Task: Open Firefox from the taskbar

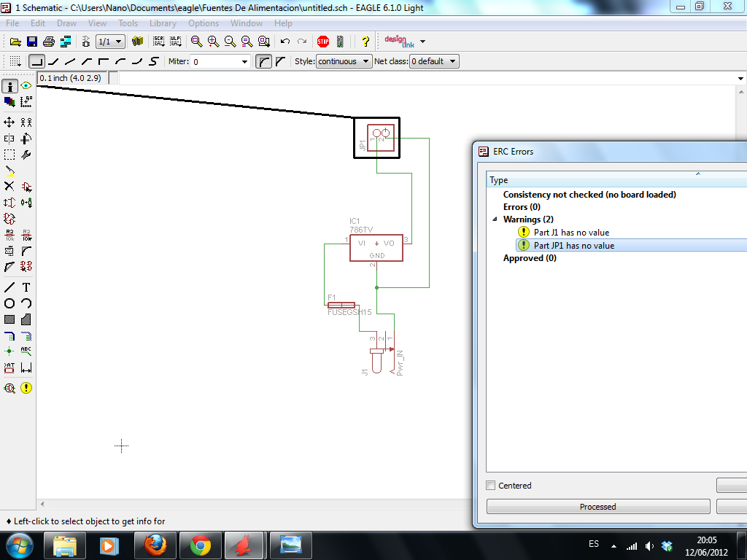Action: click(x=155, y=545)
